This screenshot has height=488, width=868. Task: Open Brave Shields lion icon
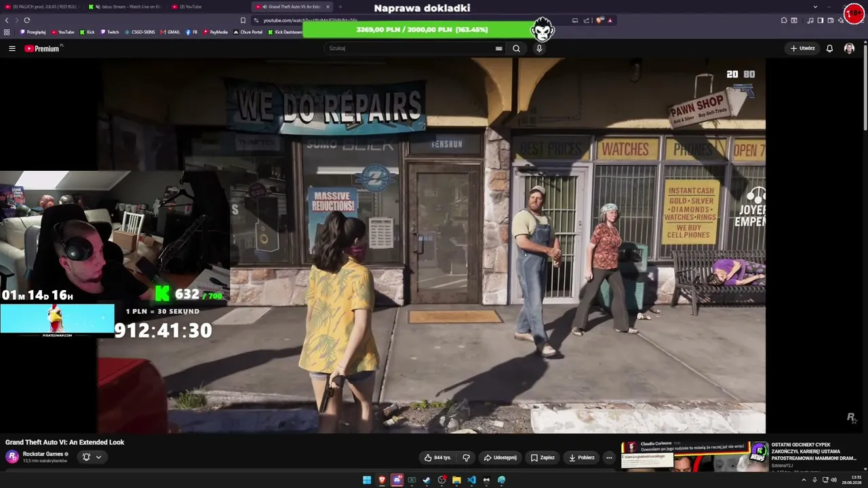pos(599,20)
